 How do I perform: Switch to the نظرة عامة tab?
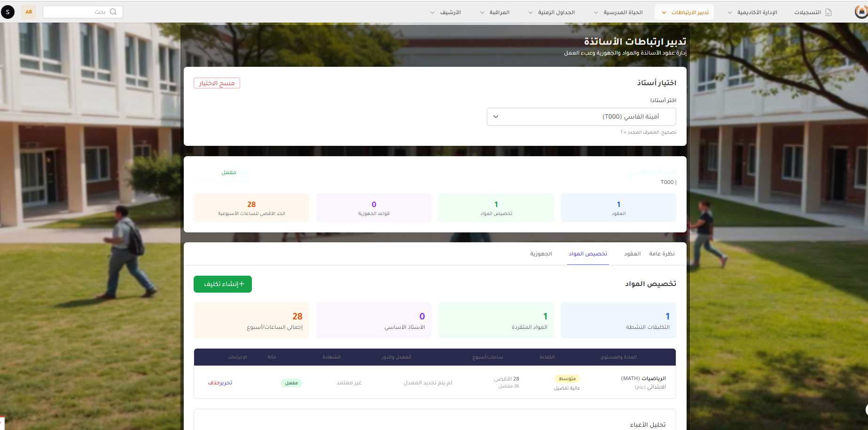pyautogui.click(x=662, y=254)
